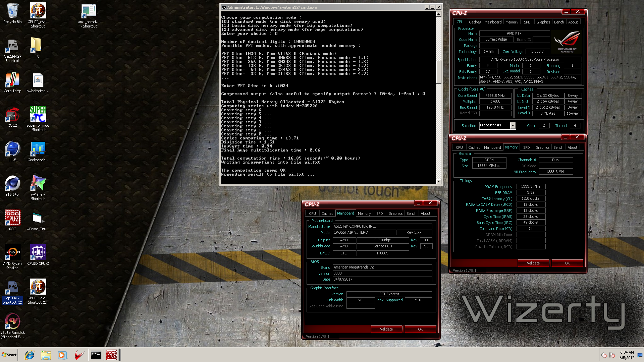Open Bench tab in top CPU-Z window
This screenshot has height=362, width=644.
tap(559, 22)
